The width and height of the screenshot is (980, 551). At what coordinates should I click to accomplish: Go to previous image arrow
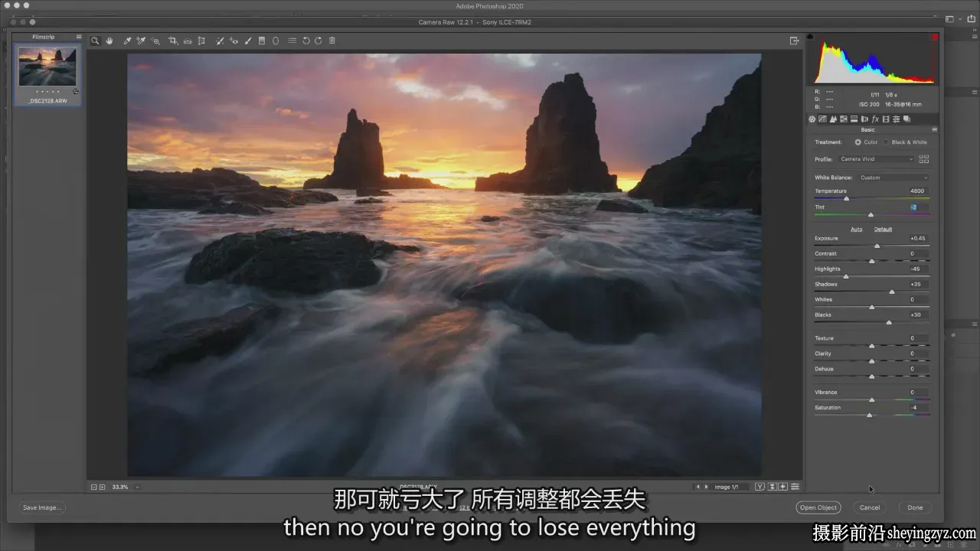[697, 487]
